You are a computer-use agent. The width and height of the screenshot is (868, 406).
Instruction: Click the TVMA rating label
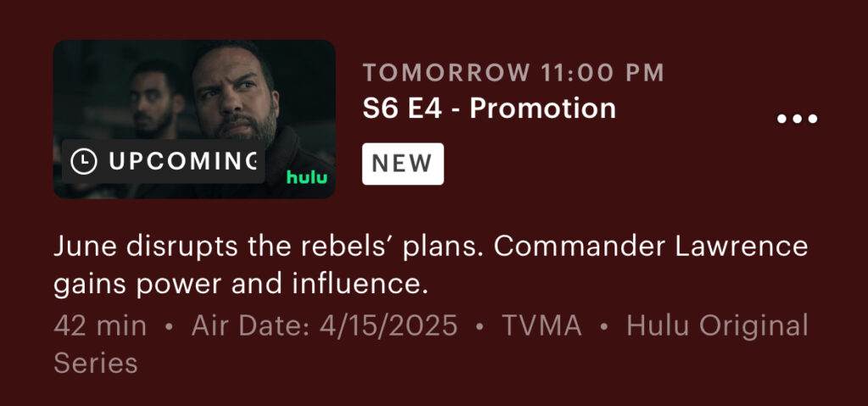click(x=542, y=325)
